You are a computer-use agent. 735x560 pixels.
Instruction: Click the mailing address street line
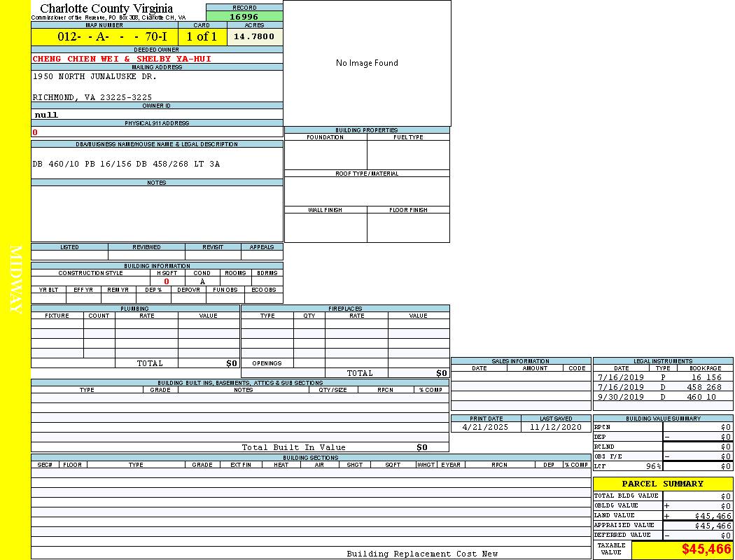coord(94,76)
